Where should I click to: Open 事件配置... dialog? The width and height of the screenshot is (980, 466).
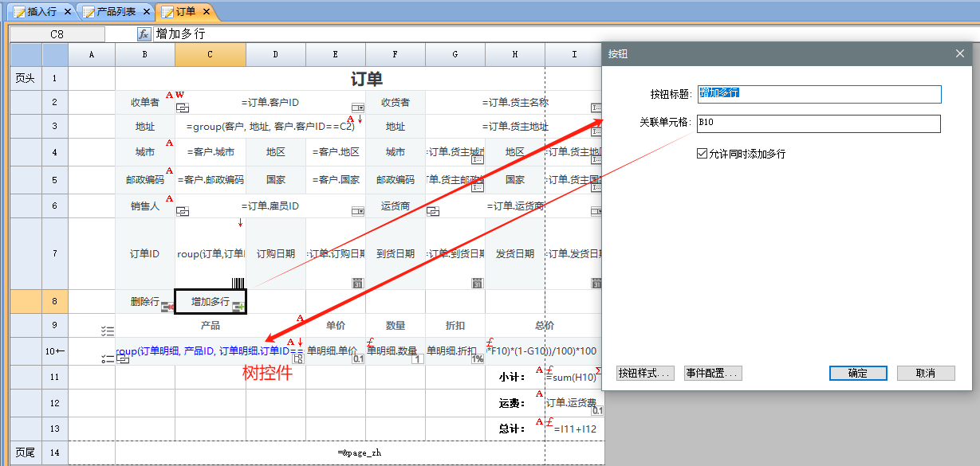pyautogui.click(x=713, y=373)
